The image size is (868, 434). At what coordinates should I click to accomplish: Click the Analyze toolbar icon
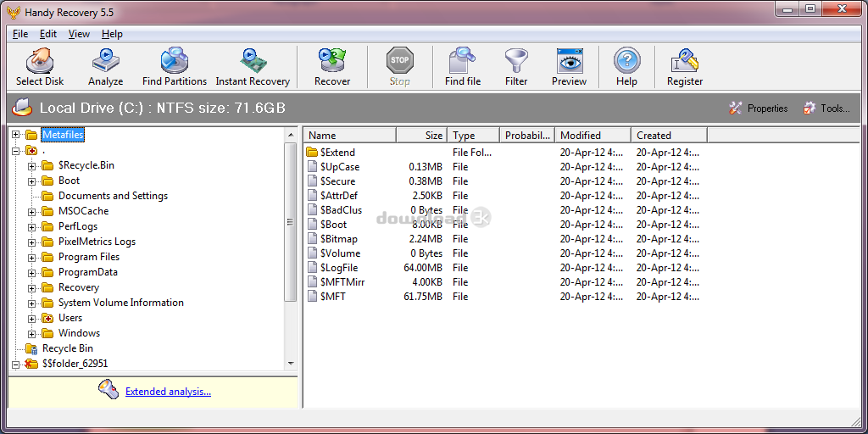click(x=105, y=60)
